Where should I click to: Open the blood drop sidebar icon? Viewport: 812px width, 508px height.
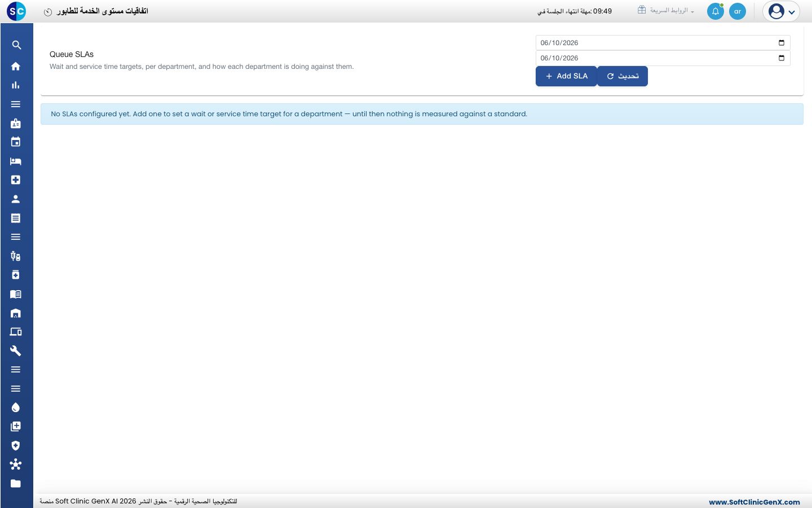click(x=16, y=408)
